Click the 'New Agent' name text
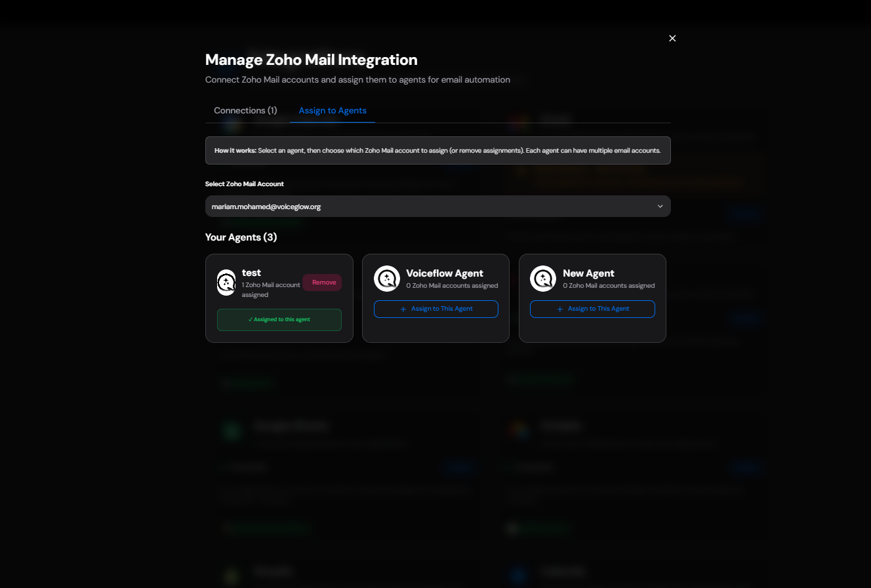Viewport: 871px width, 588px height. pyautogui.click(x=588, y=273)
